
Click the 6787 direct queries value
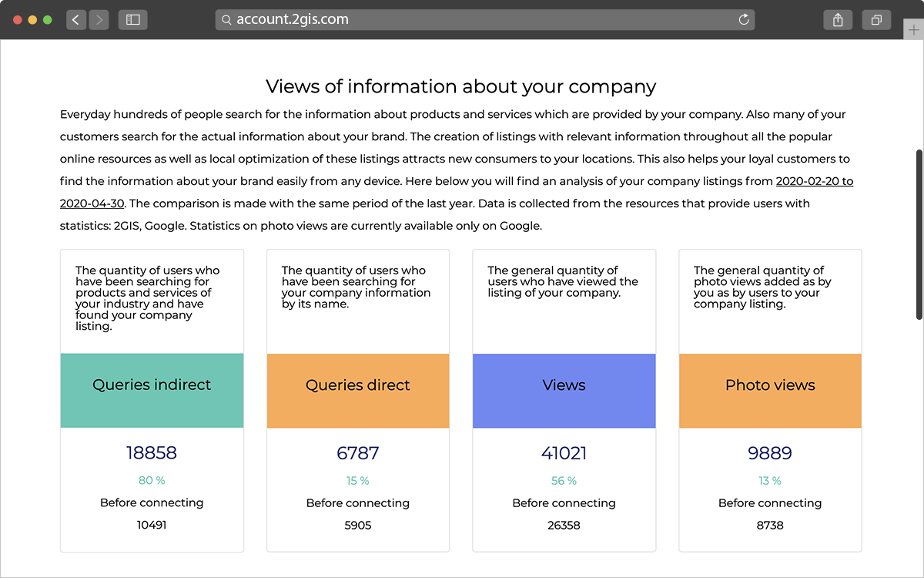tap(358, 453)
